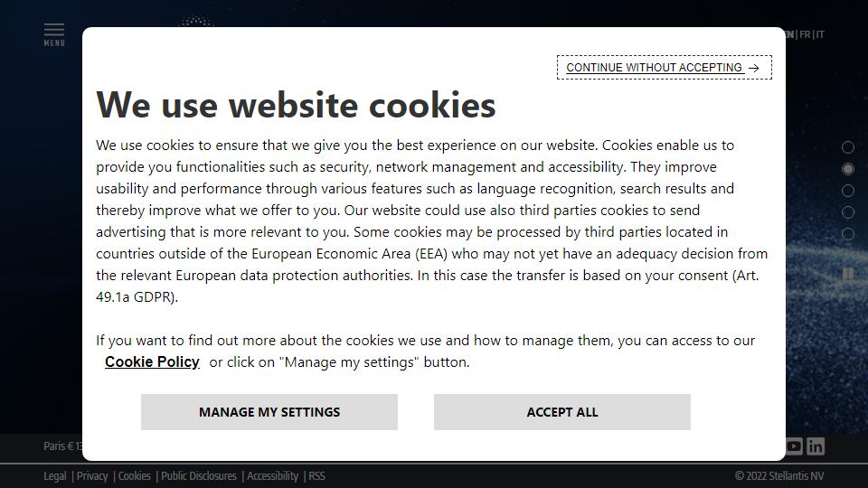The image size is (868, 488).
Task: Select the third slide indicator dot
Action: tap(848, 191)
